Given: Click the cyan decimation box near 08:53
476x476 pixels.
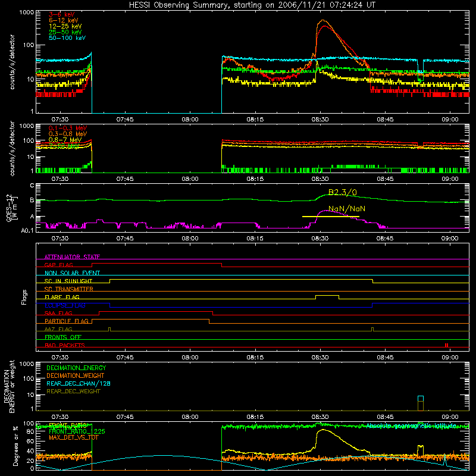Looking at the screenshot, I should pos(421,399).
